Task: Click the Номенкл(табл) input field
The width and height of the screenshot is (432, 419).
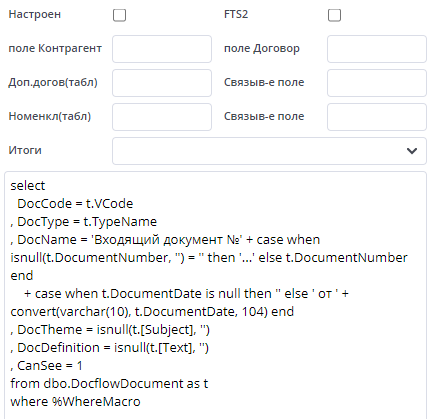Action: [162, 117]
